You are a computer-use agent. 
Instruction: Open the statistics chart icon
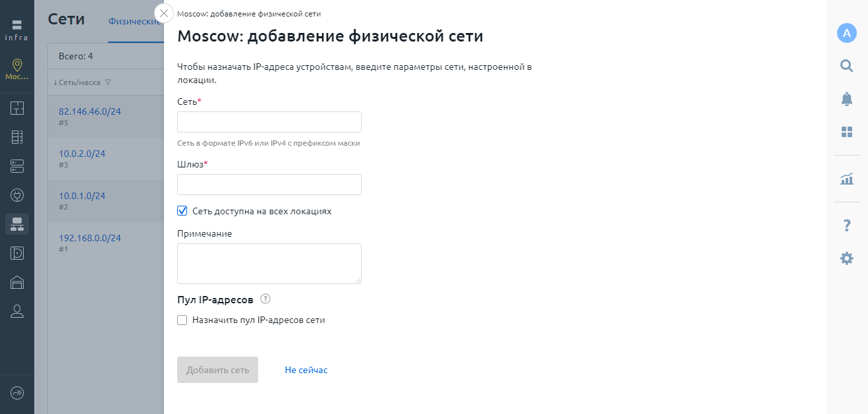coord(847,179)
